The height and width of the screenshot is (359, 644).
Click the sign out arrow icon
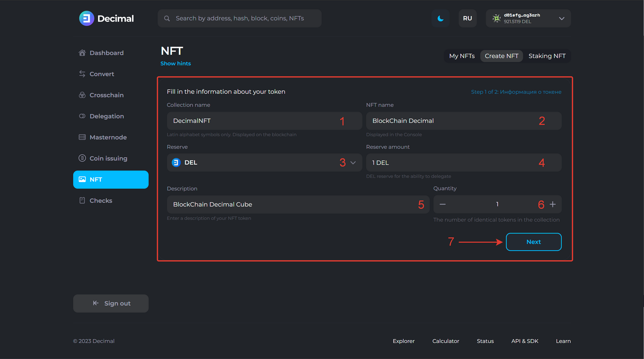coord(96,303)
